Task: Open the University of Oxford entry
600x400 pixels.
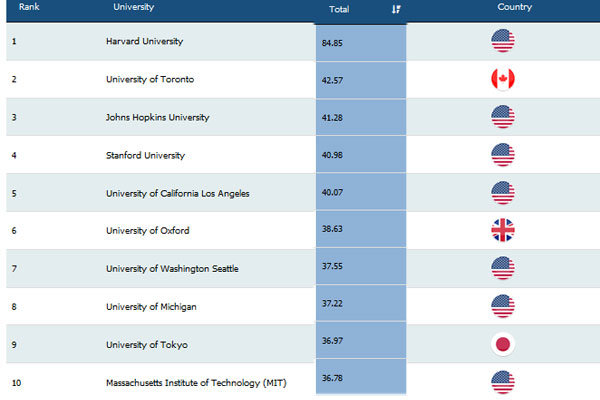Action: coord(147,230)
